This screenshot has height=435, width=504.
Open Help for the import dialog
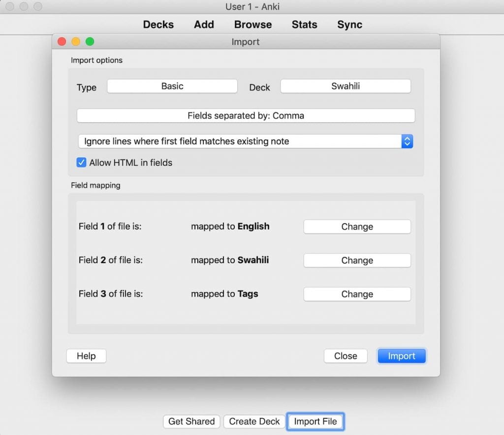(x=86, y=356)
